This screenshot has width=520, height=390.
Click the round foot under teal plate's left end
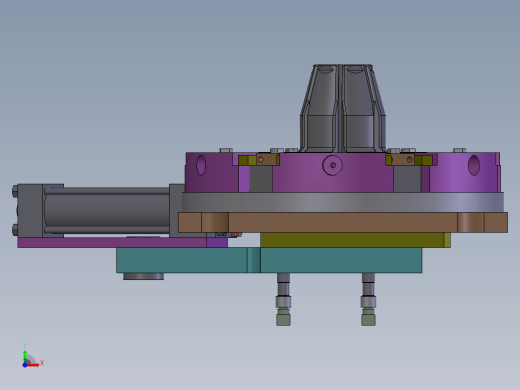[143, 276]
